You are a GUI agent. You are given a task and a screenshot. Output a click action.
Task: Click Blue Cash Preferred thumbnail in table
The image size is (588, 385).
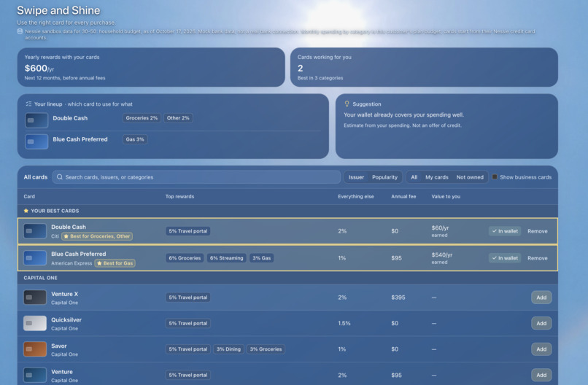35,258
